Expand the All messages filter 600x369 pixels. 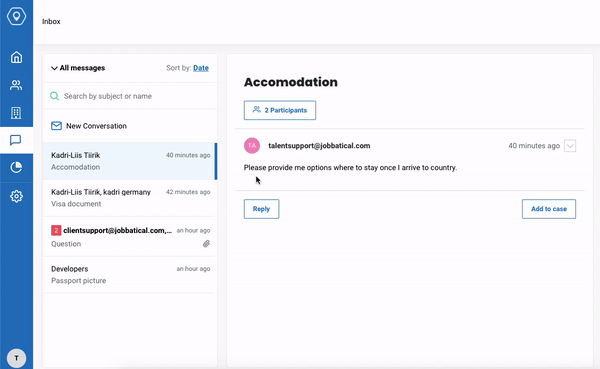point(78,68)
